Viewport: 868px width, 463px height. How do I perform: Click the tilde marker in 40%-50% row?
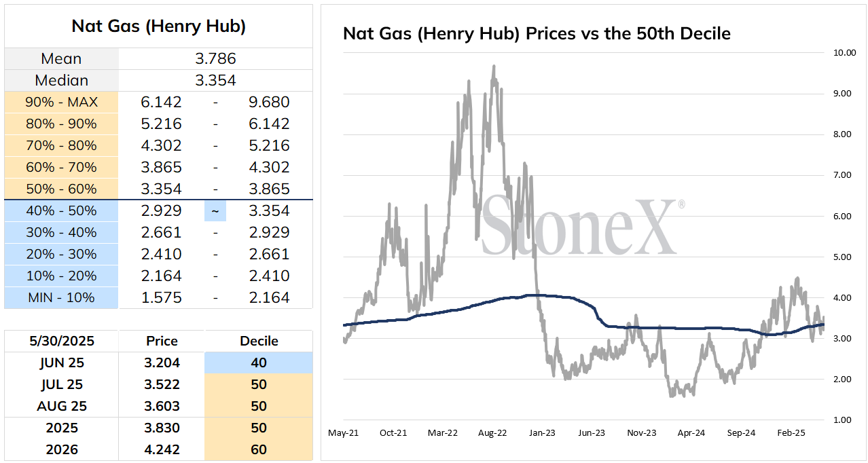(215, 210)
